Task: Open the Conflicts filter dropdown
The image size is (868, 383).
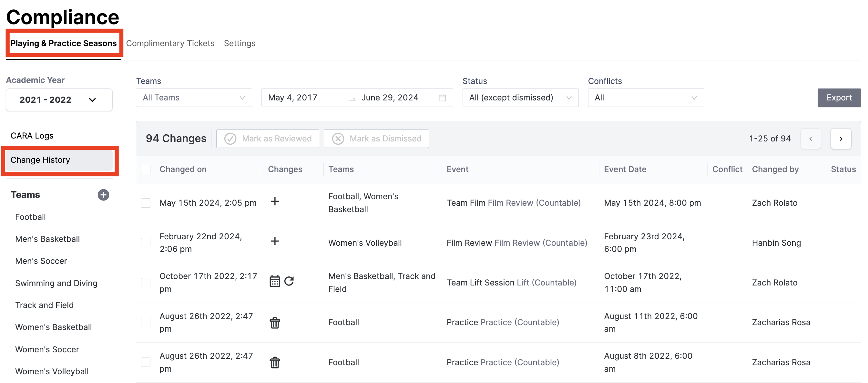Action: click(x=646, y=98)
